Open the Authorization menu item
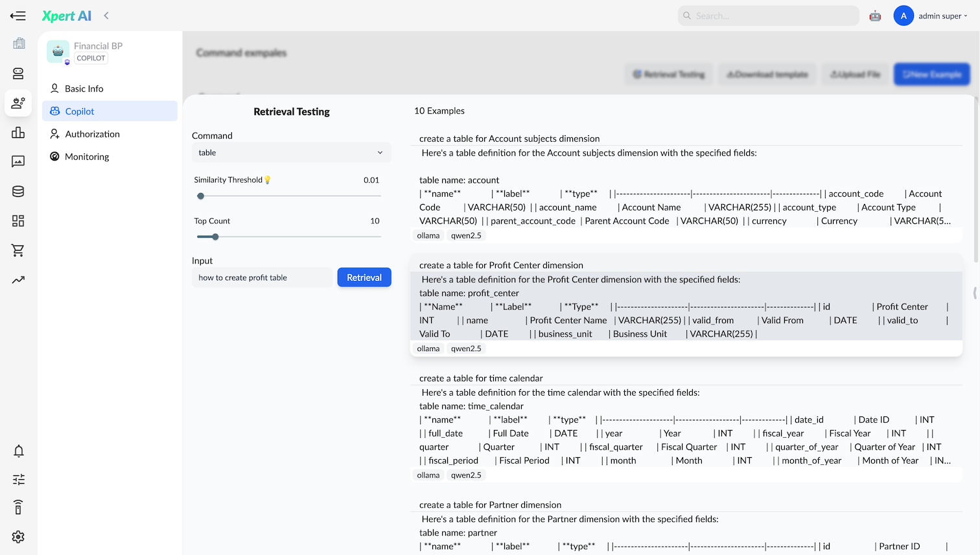This screenshot has width=980, height=555. (110, 133)
